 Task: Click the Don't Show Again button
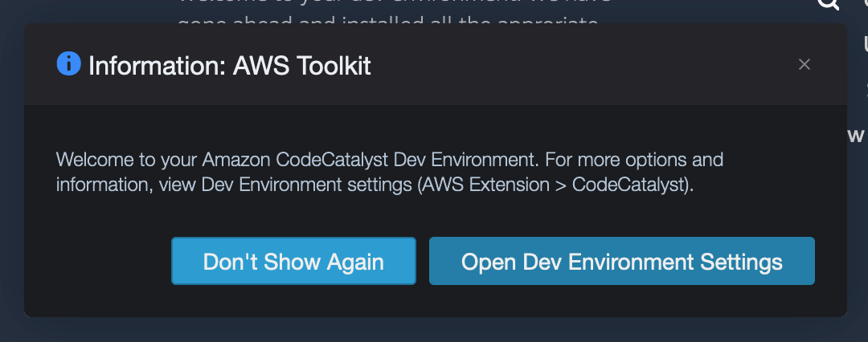293,261
